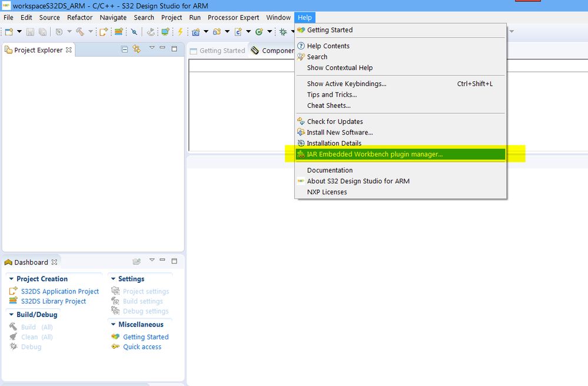Toggle Link with Editor in Project Explorer
This screenshot has width=588, height=386.
click(137, 49)
